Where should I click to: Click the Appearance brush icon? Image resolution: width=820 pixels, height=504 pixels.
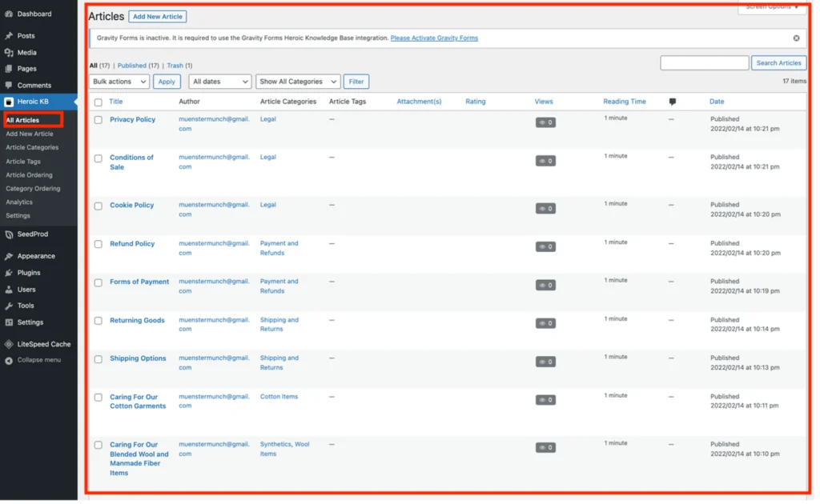(9, 258)
